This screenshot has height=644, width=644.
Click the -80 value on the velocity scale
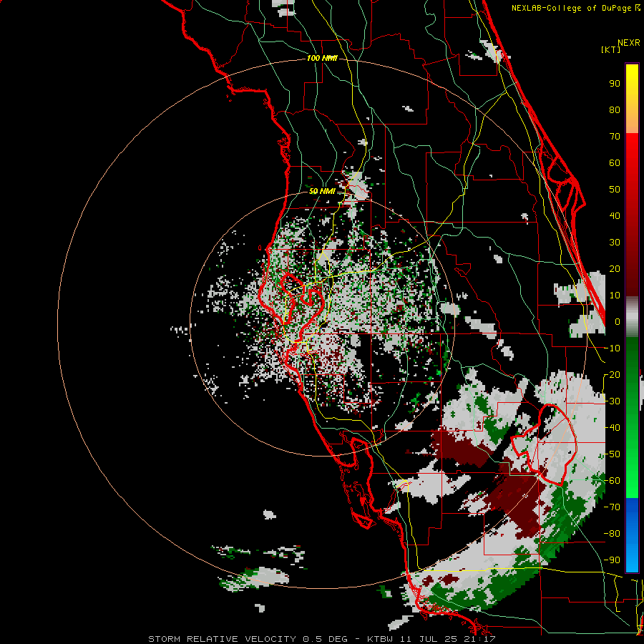pos(612,534)
